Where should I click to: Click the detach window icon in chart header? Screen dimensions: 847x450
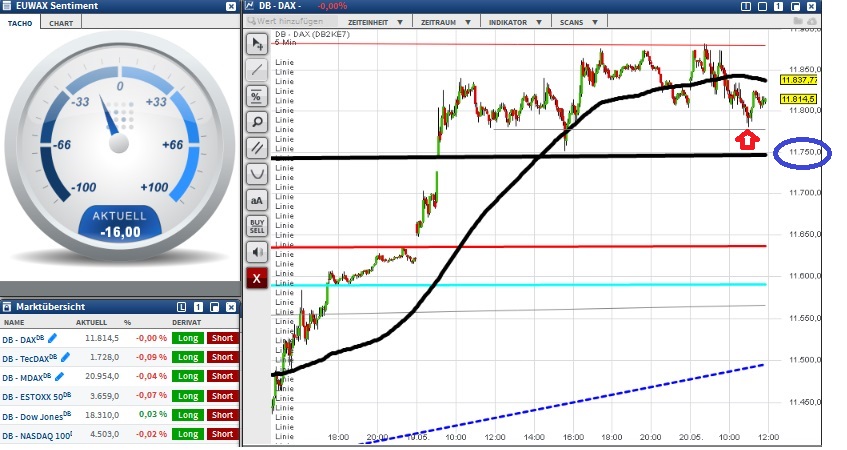tap(795, 6)
